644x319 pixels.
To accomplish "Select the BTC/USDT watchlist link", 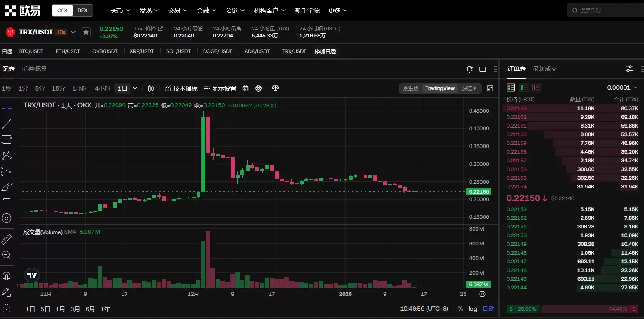I will coord(31,51).
